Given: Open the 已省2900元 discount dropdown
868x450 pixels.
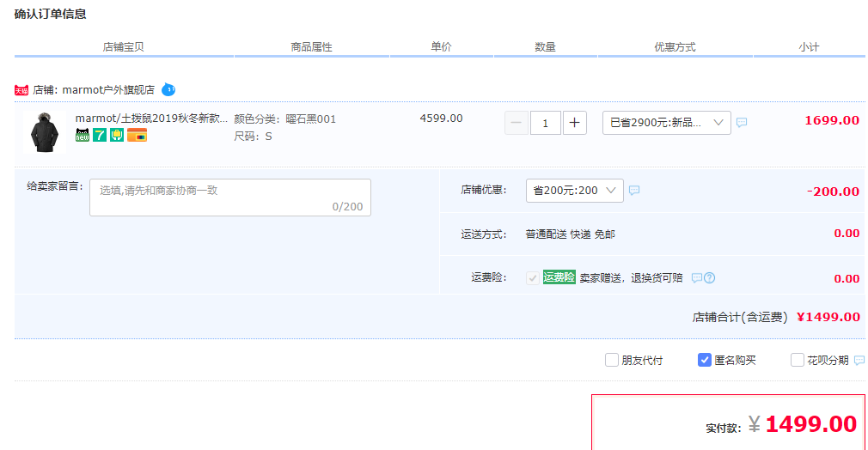Looking at the screenshot, I should coord(667,123).
